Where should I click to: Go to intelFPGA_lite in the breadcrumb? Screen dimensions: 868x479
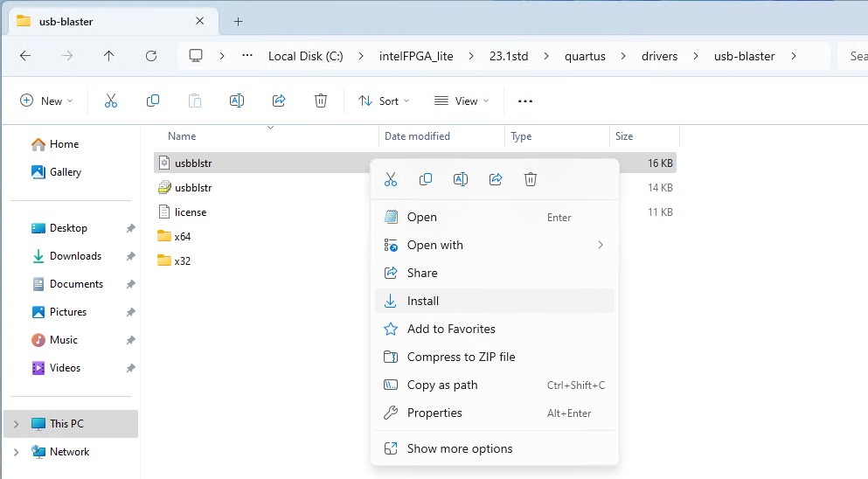pyautogui.click(x=416, y=56)
